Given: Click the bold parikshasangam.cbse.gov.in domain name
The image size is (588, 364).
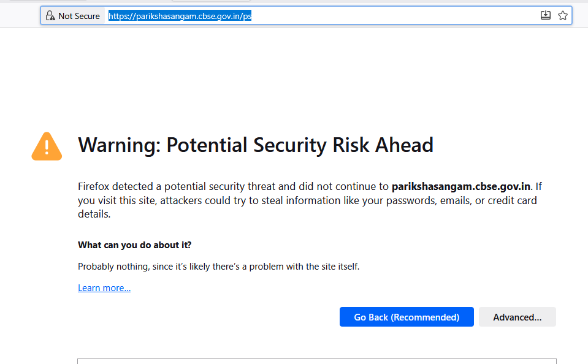Looking at the screenshot, I should pyautogui.click(x=461, y=186).
